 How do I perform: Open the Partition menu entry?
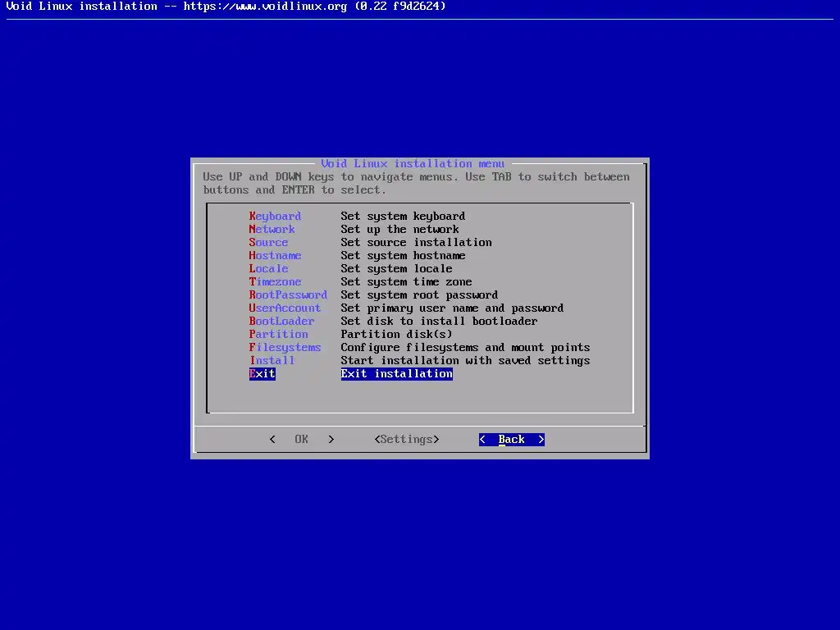[278, 335]
